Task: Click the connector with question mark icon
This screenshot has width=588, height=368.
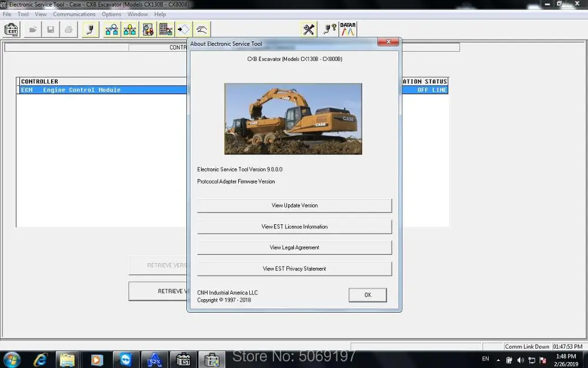Action: click(x=330, y=29)
